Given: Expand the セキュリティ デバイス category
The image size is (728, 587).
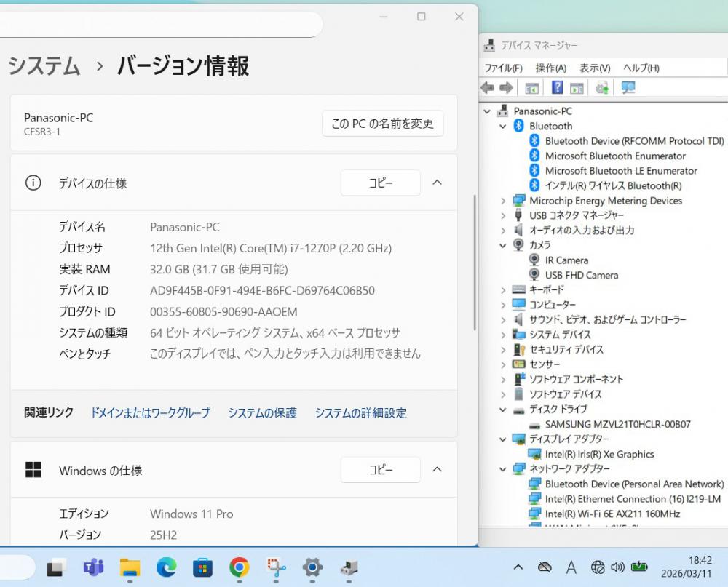Looking at the screenshot, I should (502, 350).
